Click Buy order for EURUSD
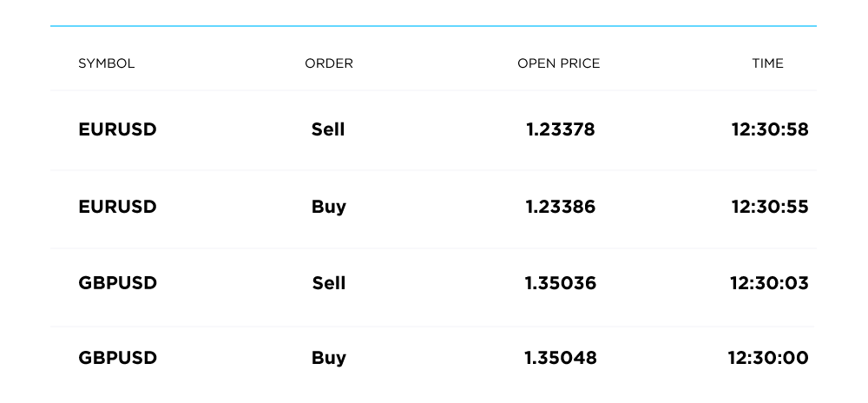 [x=328, y=207]
